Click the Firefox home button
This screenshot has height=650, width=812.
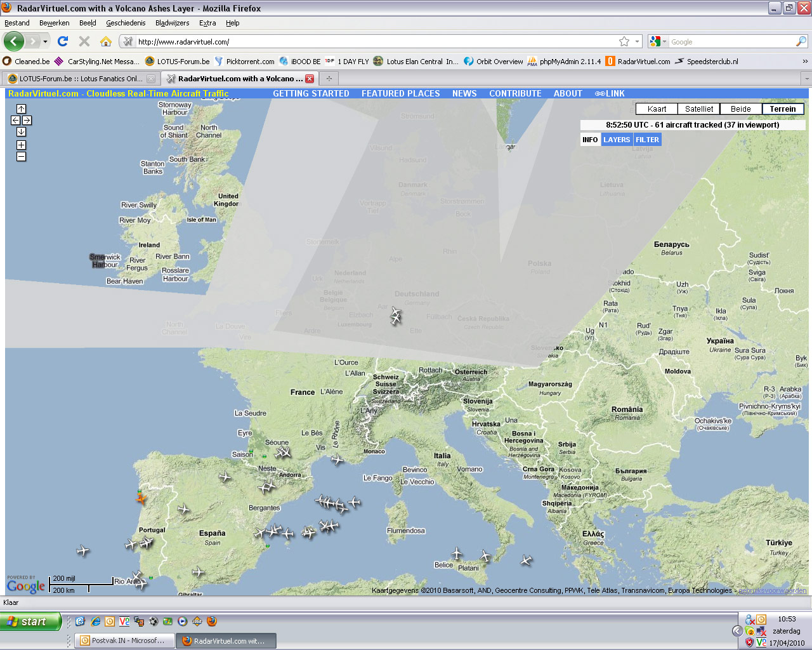click(x=106, y=41)
